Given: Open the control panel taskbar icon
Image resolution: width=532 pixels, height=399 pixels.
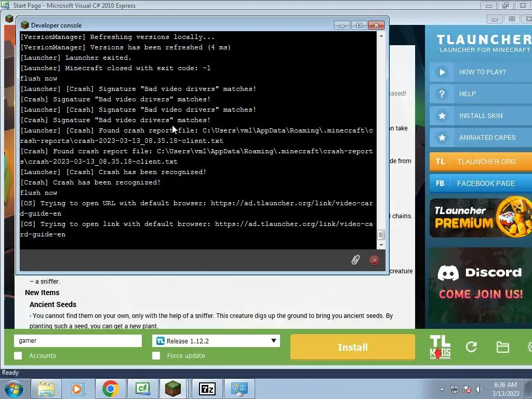Looking at the screenshot, I should [240, 389].
